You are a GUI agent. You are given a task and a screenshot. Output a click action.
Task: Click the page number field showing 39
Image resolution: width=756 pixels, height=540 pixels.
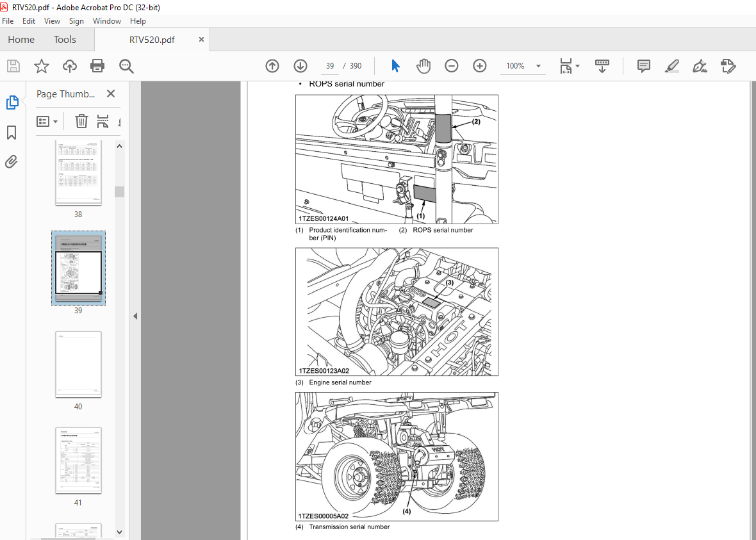point(329,66)
